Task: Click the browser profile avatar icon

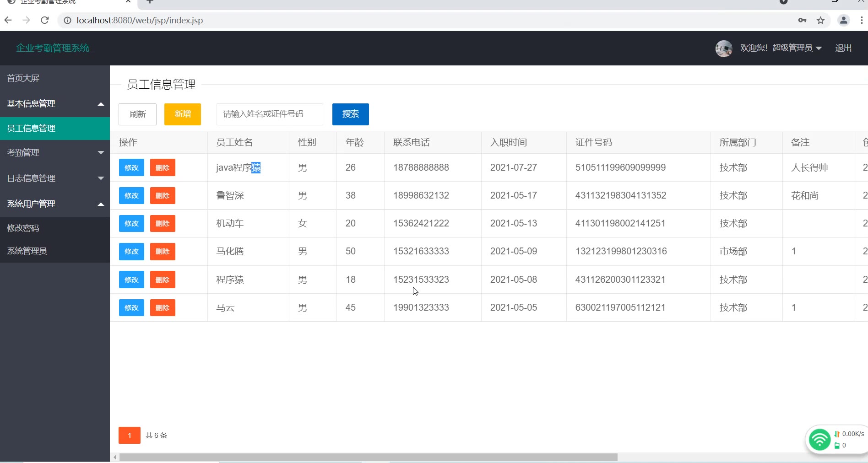Action: [x=843, y=20]
